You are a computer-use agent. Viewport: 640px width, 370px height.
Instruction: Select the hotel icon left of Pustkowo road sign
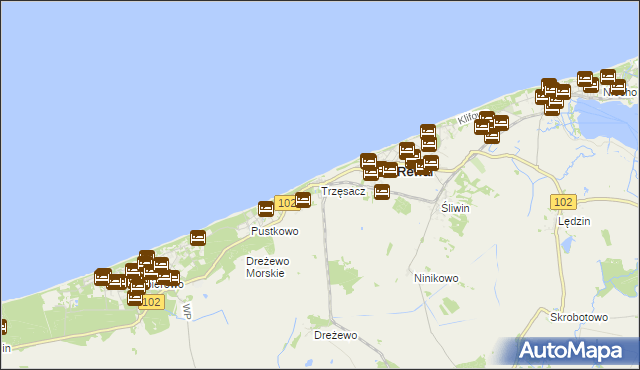coord(266,209)
